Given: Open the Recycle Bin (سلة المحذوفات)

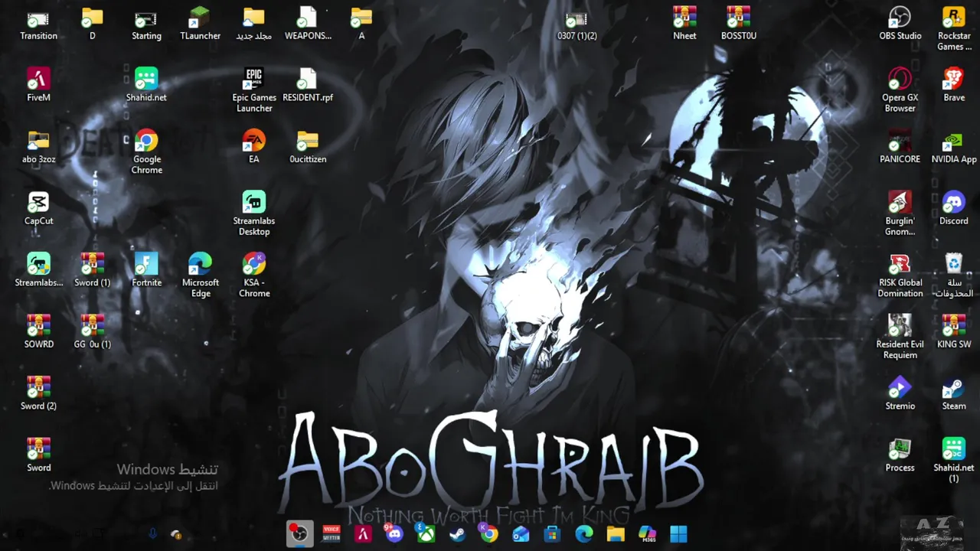Looking at the screenshot, I should point(954,275).
